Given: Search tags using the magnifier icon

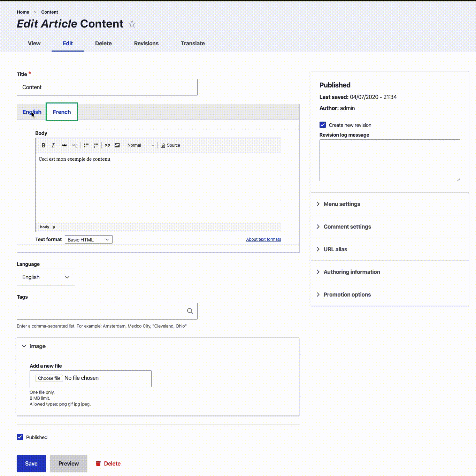Looking at the screenshot, I should tap(190, 311).
